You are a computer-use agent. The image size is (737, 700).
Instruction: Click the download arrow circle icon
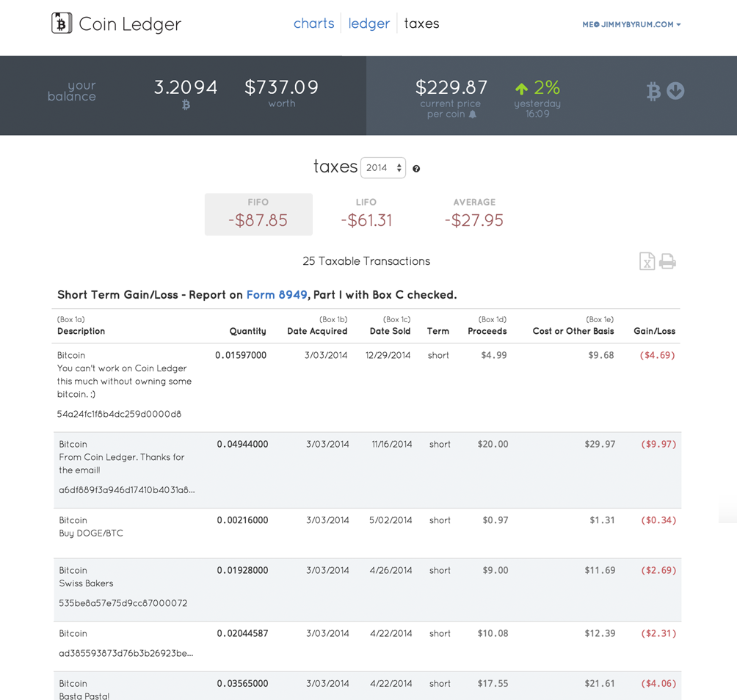coord(675,91)
